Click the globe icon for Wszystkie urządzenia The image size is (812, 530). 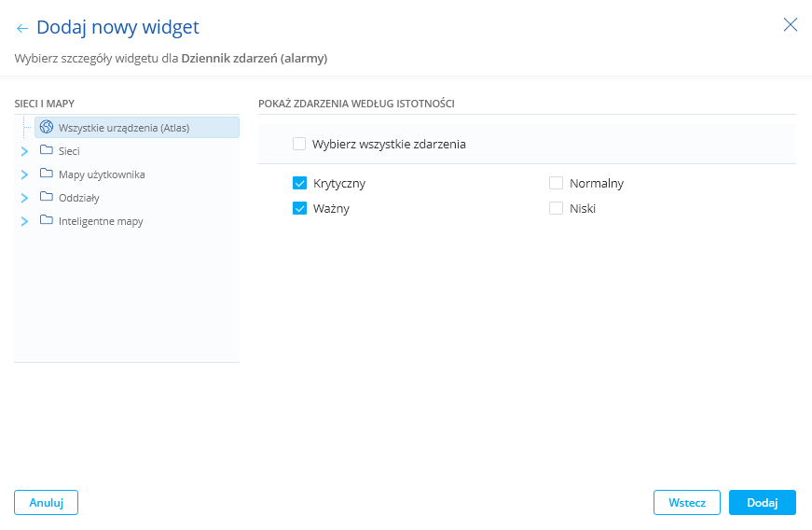tap(47, 127)
